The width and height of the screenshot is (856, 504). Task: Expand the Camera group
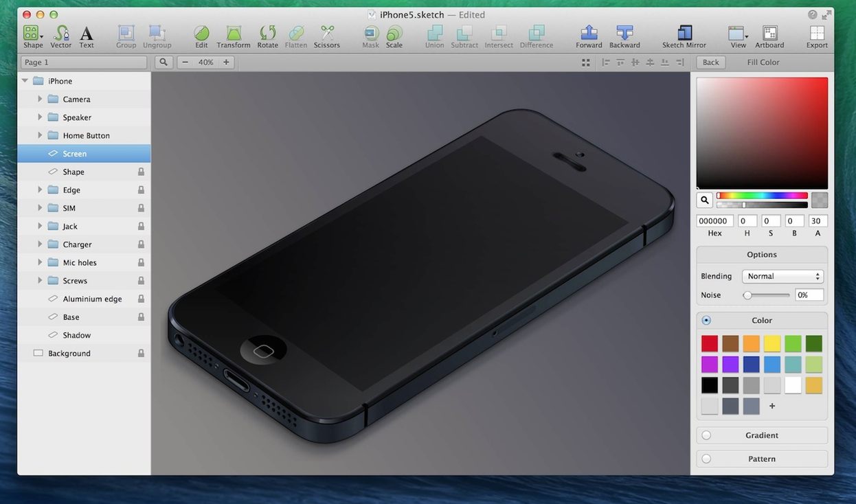(x=40, y=99)
